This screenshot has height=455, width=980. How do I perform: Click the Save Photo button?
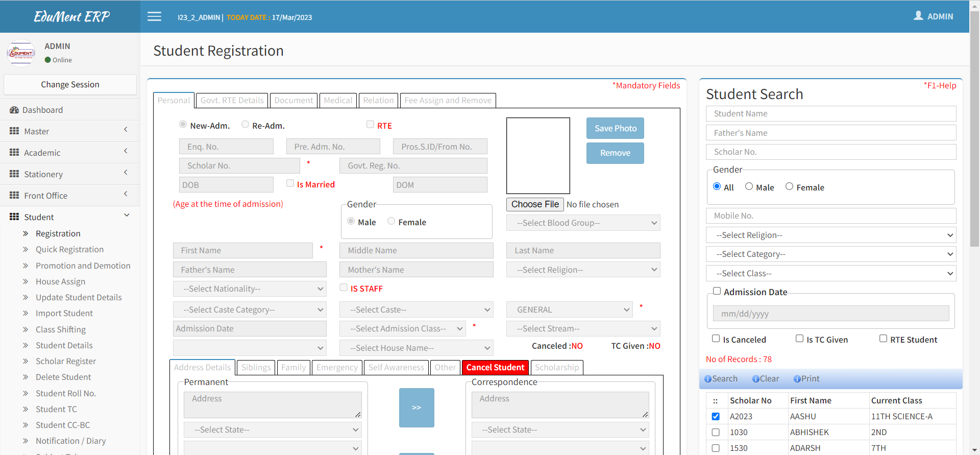pyautogui.click(x=615, y=128)
